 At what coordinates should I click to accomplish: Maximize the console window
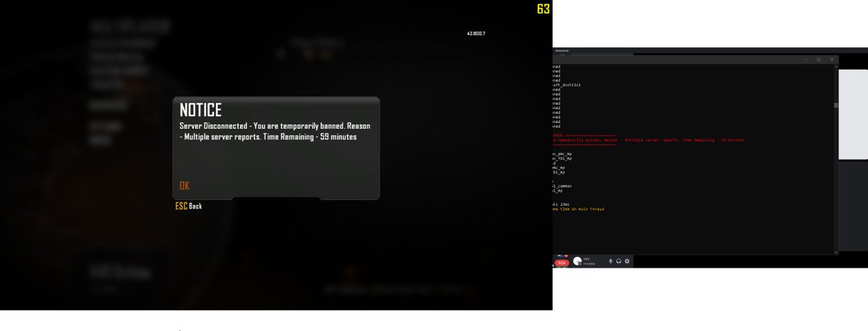819,59
